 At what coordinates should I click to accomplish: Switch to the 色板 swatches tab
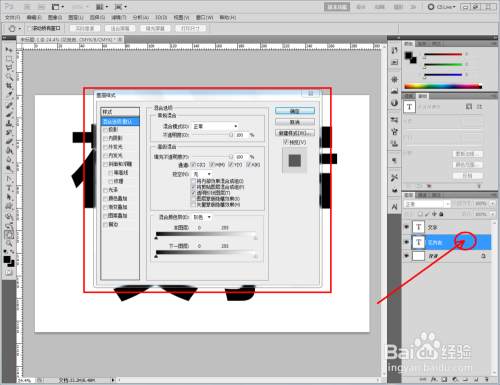click(x=422, y=44)
